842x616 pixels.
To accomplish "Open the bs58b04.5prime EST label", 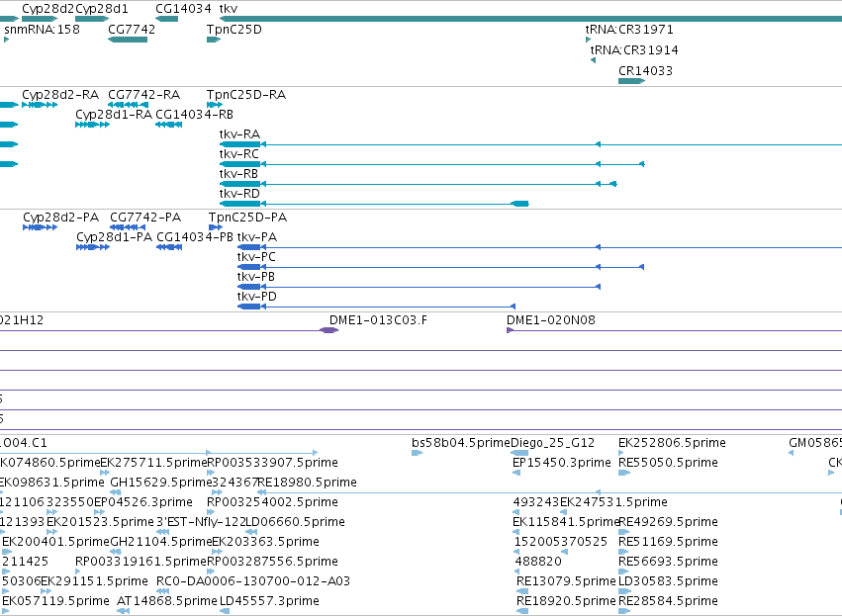I will (461, 443).
